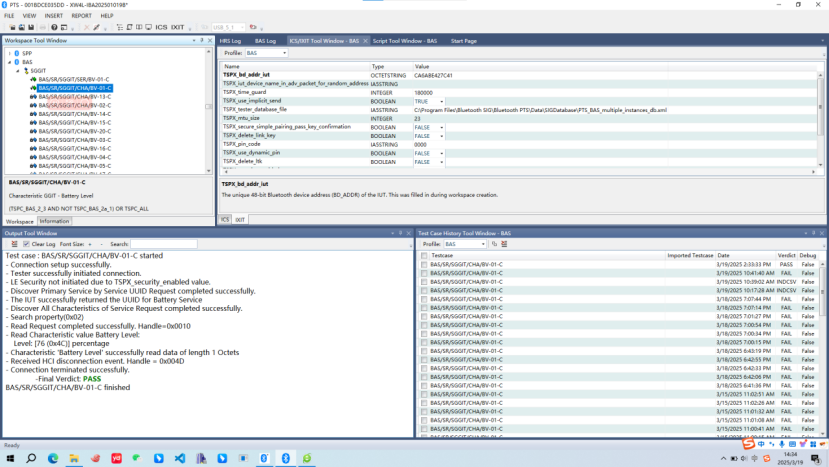Open the notification center icon in the system tray

(x=816, y=459)
